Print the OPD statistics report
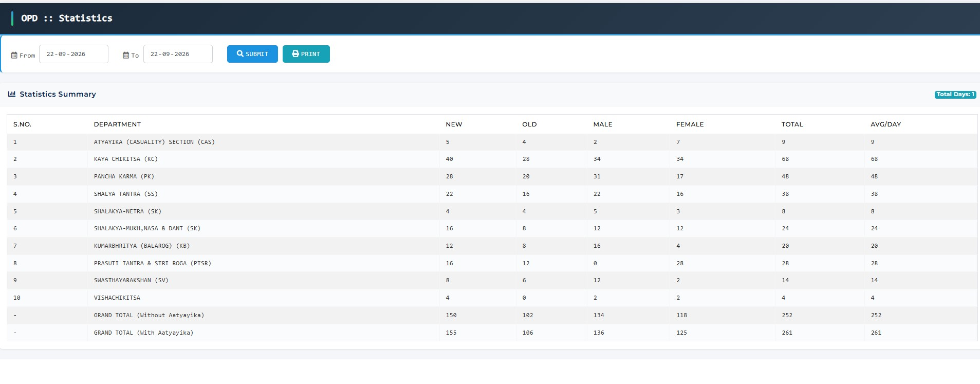 (x=306, y=54)
